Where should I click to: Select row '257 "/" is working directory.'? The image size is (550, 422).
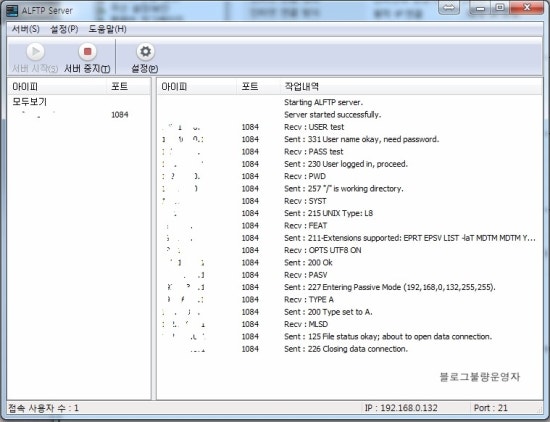[x=349, y=189]
